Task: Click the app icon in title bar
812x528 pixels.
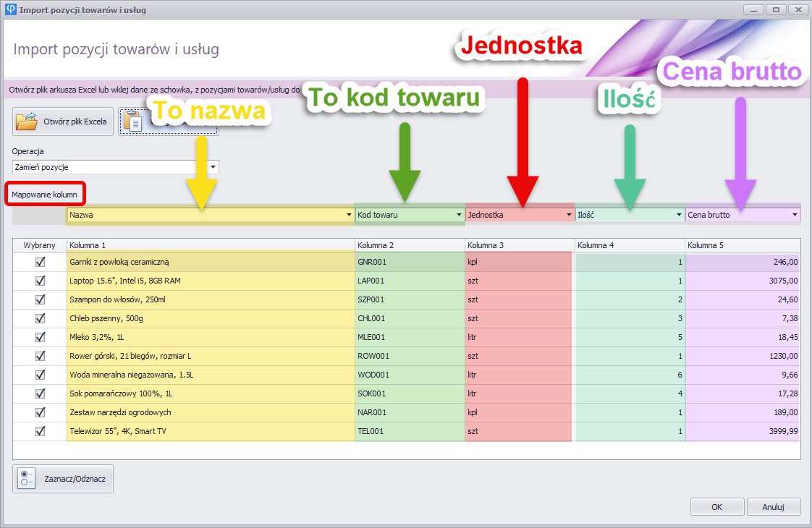Action: point(9,10)
